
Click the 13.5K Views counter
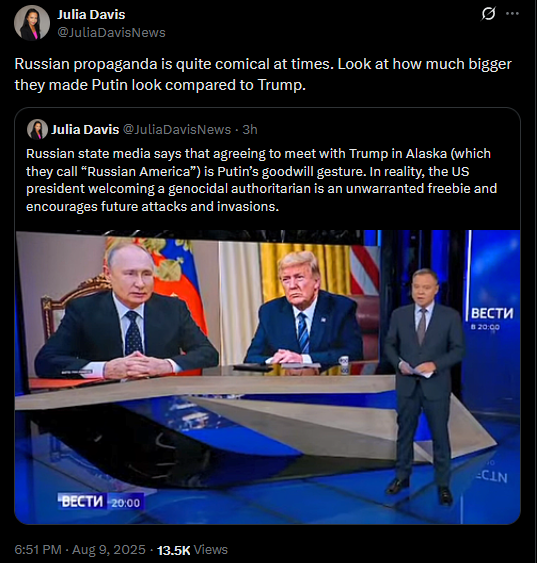coord(192,550)
